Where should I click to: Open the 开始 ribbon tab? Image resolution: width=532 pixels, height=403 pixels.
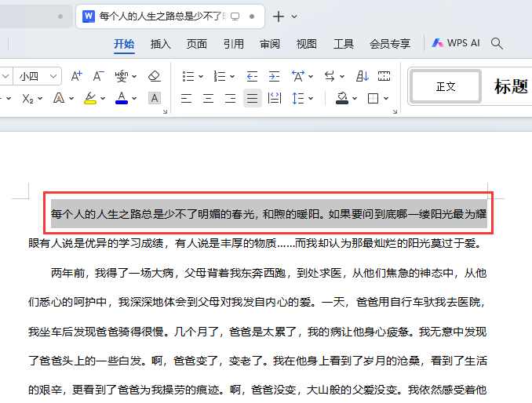point(124,44)
